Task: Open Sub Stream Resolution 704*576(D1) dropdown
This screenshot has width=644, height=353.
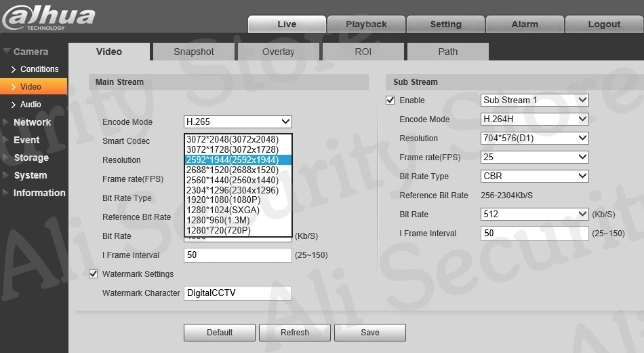Action: (x=535, y=138)
